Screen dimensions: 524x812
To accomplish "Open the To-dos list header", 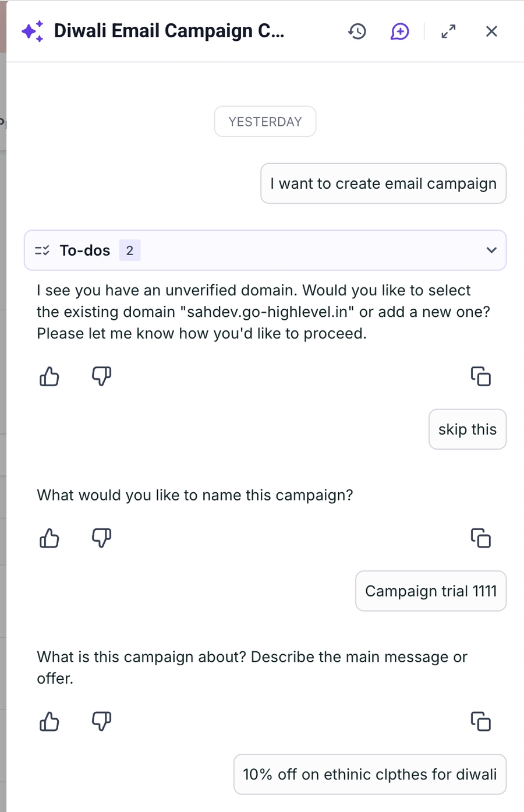I will [x=85, y=250].
